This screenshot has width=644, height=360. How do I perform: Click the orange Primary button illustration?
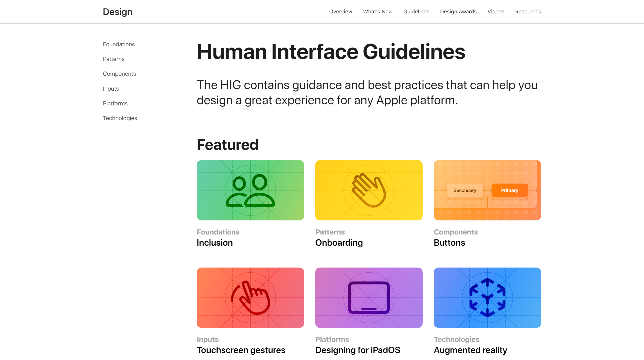click(510, 190)
